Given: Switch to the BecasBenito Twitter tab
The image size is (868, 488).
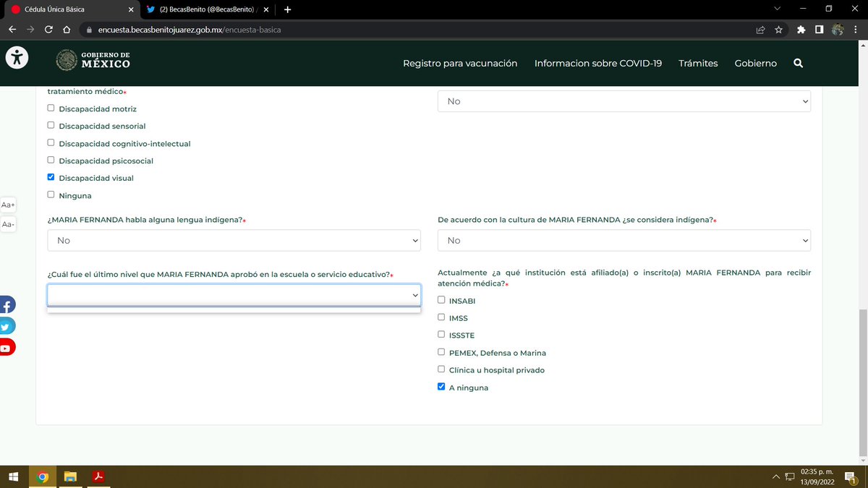Looking at the screenshot, I should [x=205, y=9].
